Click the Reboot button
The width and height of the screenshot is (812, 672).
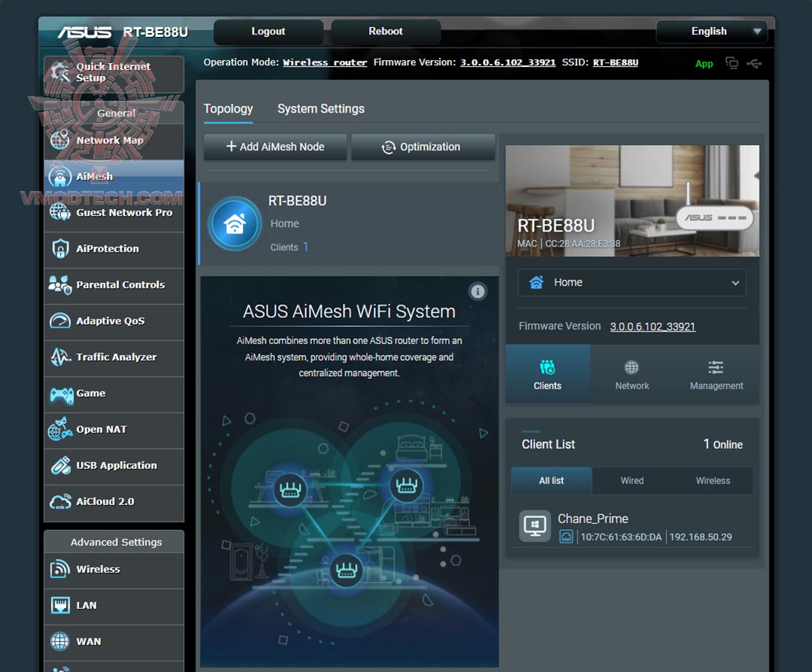click(385, 32)
